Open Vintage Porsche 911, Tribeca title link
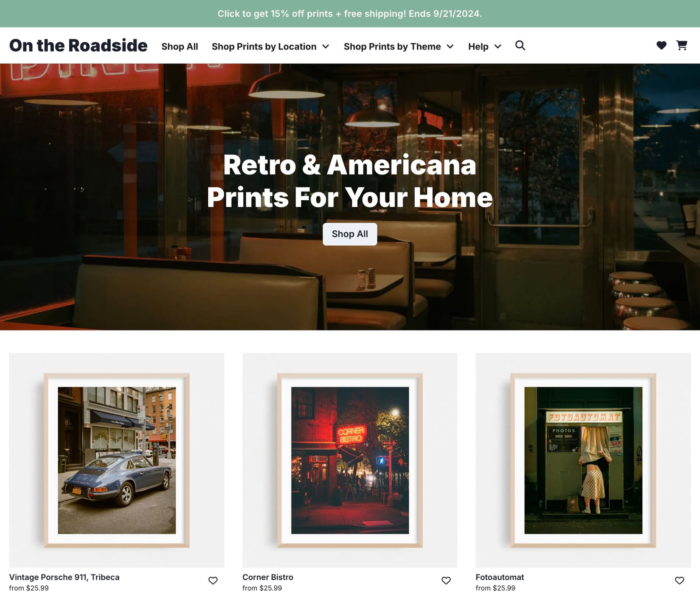 (64, 577)
